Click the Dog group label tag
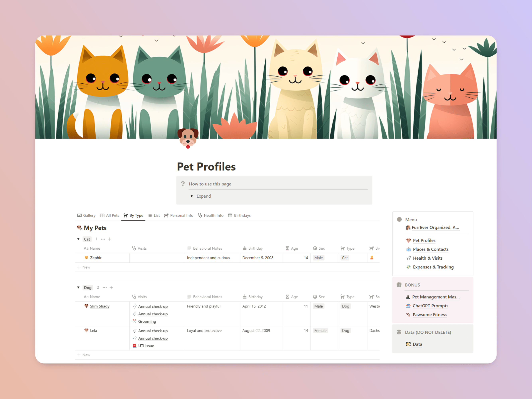Viewport: 532px width, 399px height. 88,288
